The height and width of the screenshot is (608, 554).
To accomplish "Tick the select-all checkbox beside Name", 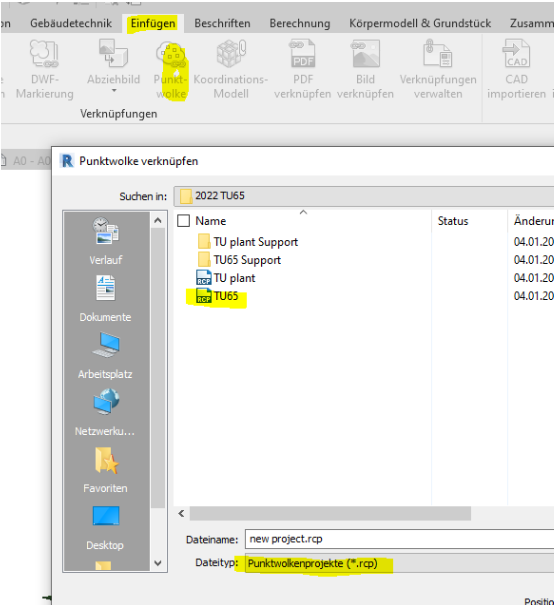I will click(183, 221).
